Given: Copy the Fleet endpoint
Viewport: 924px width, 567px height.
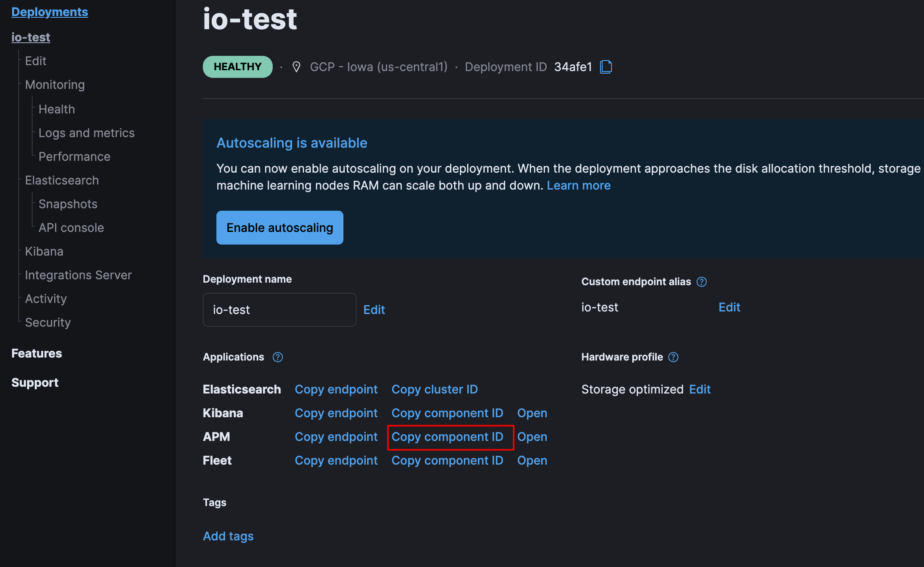Looking at the screenshot, I should 336,460.
